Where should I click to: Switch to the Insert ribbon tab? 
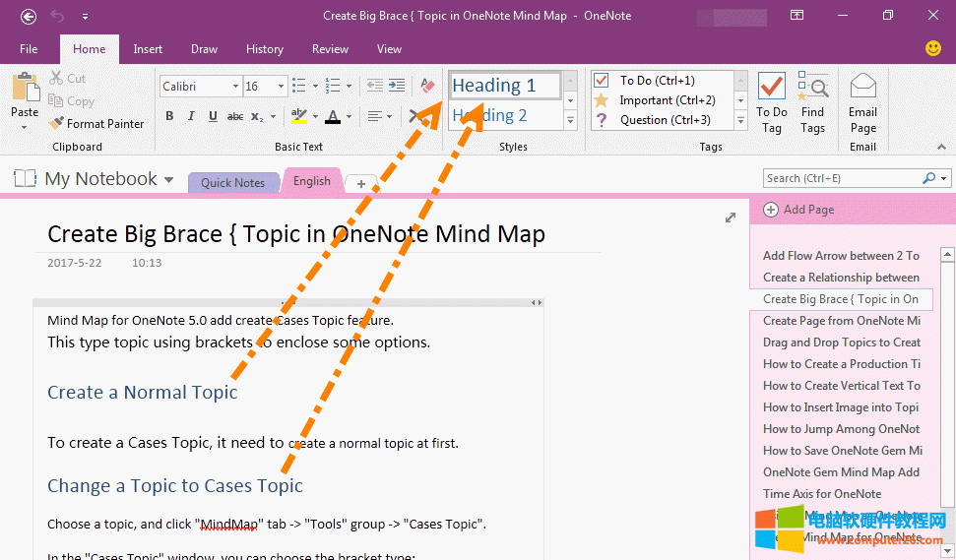pos(148,49)
